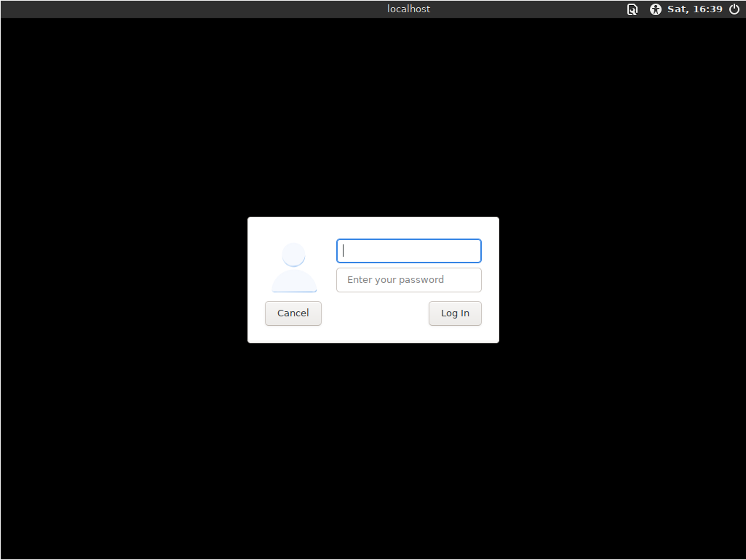Image resolution: width=746 pixels, height=560 pixels.
Task: Open the accessibility menu icon
Action: coord(655,9)
